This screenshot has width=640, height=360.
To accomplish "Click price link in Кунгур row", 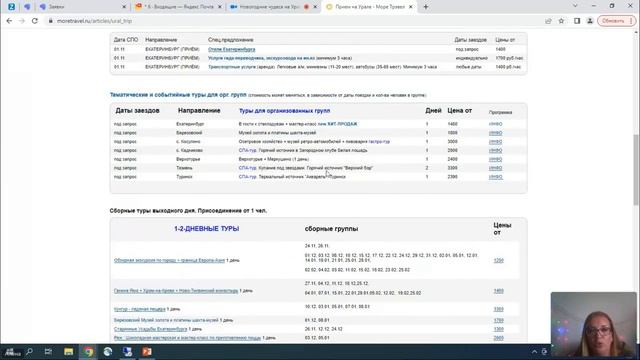I will [498, 309].
